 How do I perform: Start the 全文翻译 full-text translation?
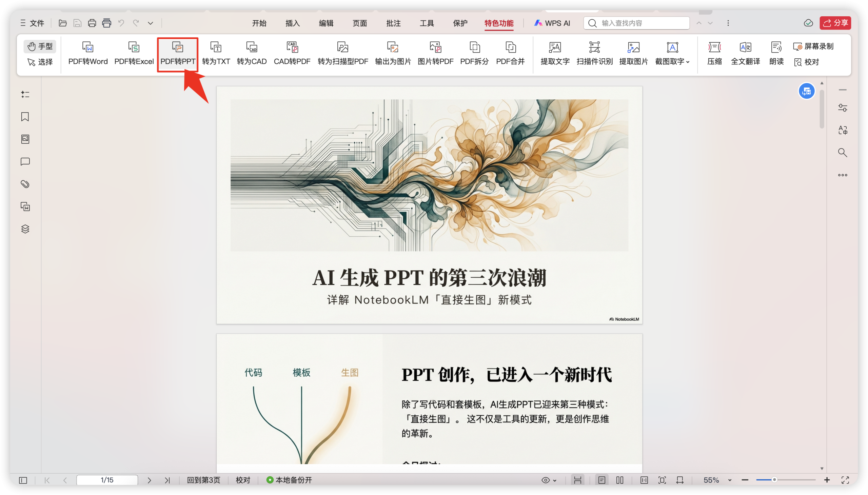pos(745,54)
